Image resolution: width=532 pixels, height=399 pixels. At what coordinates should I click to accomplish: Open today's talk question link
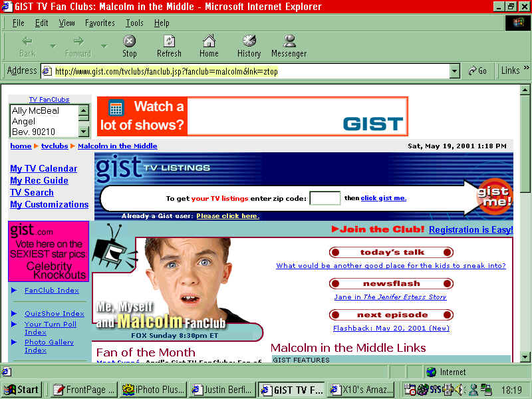point(391,265)
